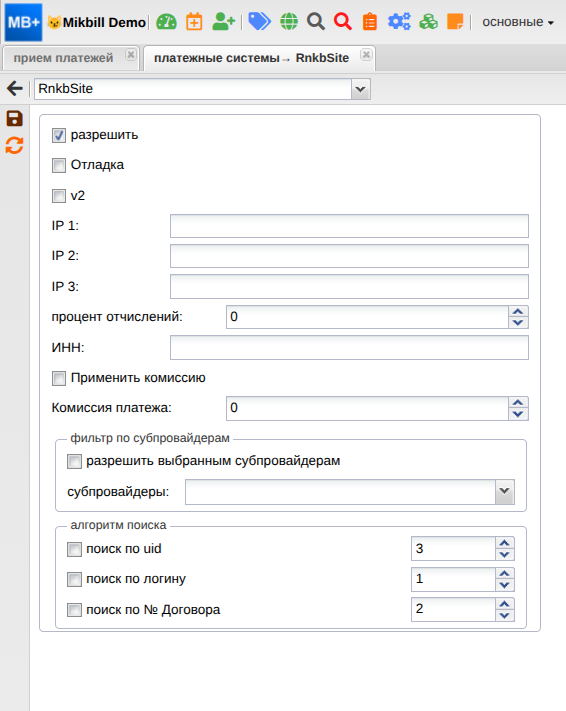The height and width of the screenshot is (711, 566).
Task: Expand the RnkbSite payment system combo arrow
Action: point(361,89)
